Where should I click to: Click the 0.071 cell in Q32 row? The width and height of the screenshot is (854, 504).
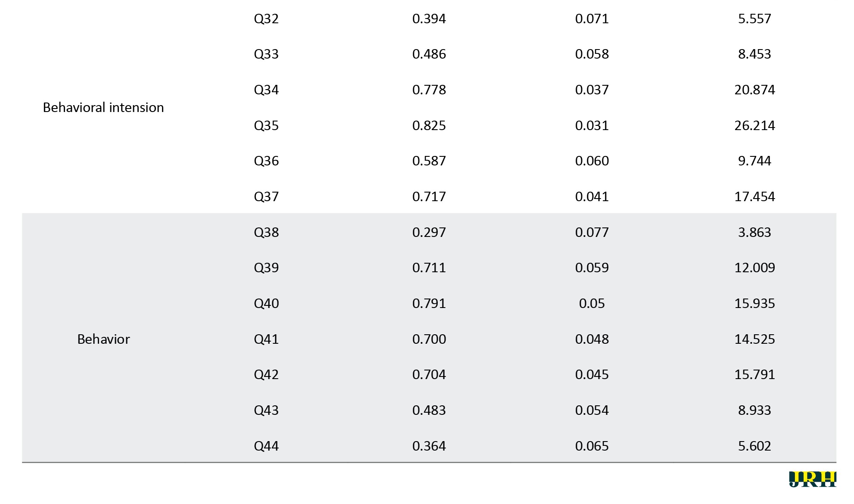(x=592, y=19)
